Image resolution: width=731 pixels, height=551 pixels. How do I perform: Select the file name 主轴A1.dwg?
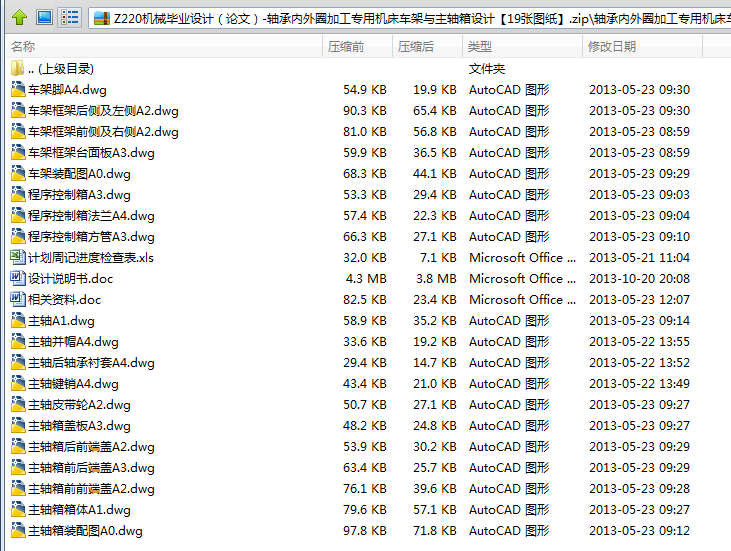[61, 321]
